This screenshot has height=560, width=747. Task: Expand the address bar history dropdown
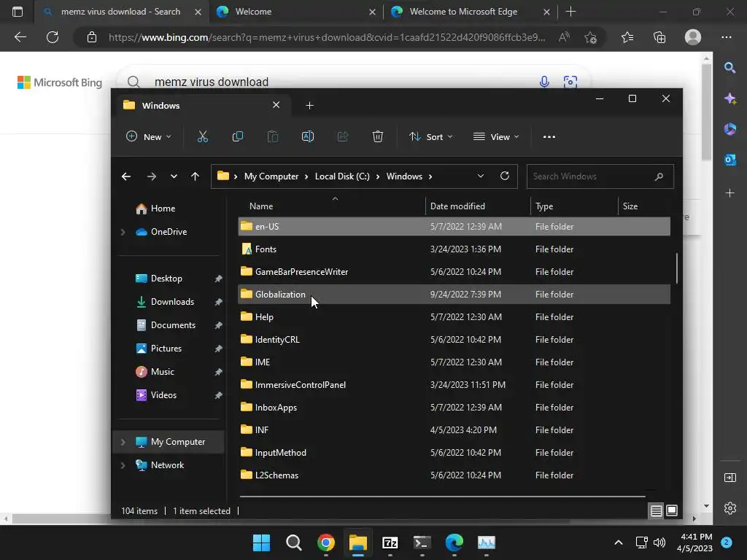point(481,176)
